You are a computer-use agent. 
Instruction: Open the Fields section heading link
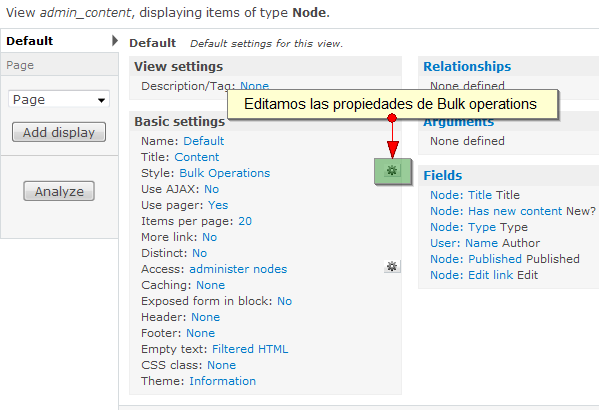[443, 176]
